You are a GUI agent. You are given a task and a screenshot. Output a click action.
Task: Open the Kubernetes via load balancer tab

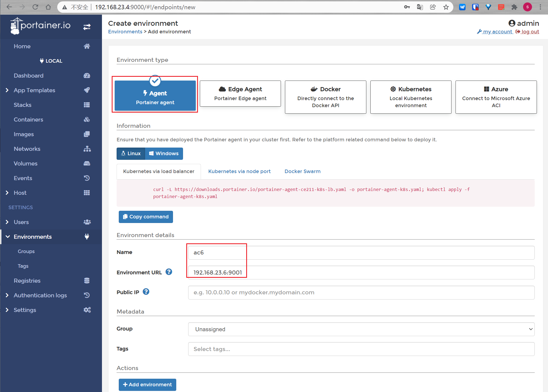click(159, 171)
